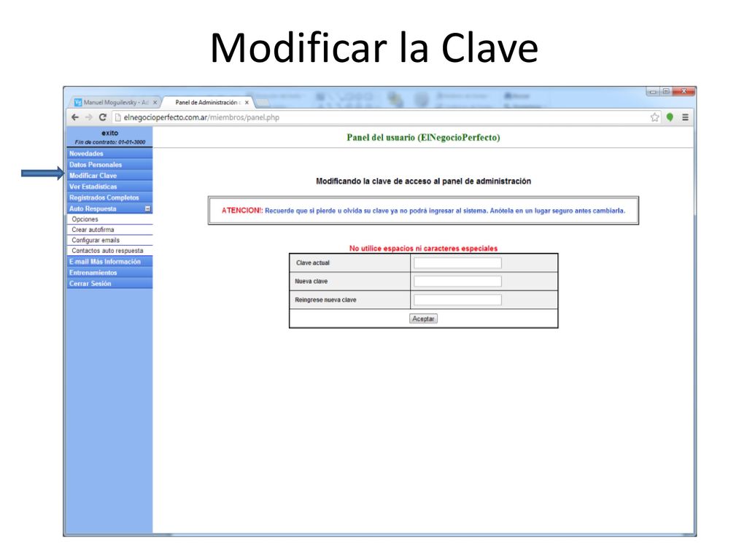Open Ver Estadísticas in the sidebar
The height and width of the screenshot is (560, 747).
click(x=109, y=186)
